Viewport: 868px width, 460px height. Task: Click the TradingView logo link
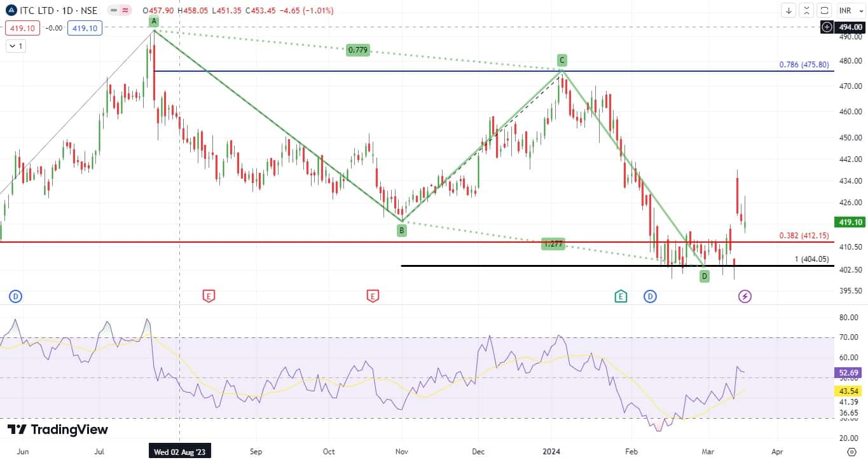58,430
